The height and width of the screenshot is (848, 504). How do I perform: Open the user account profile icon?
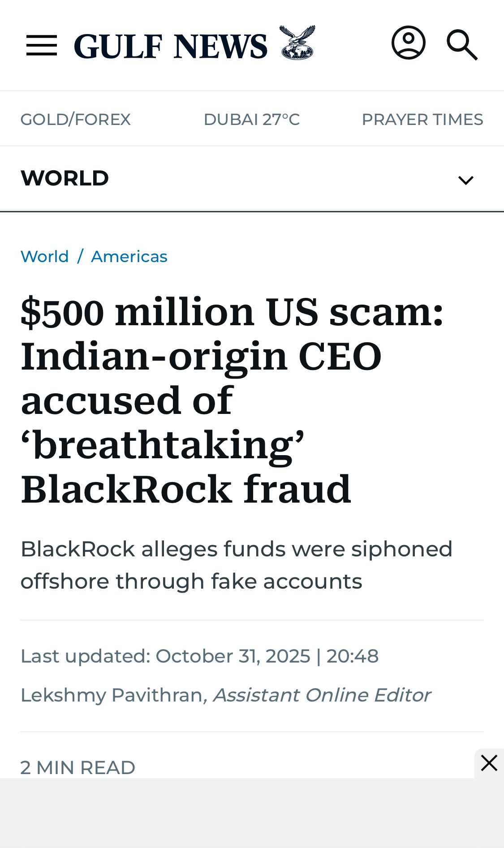tap(408, 43)
